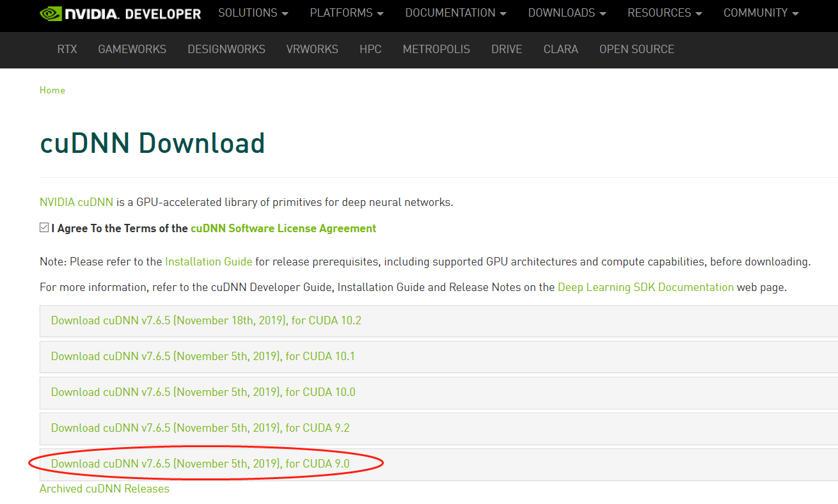Open the Clara section

click(x=561, y=49)
